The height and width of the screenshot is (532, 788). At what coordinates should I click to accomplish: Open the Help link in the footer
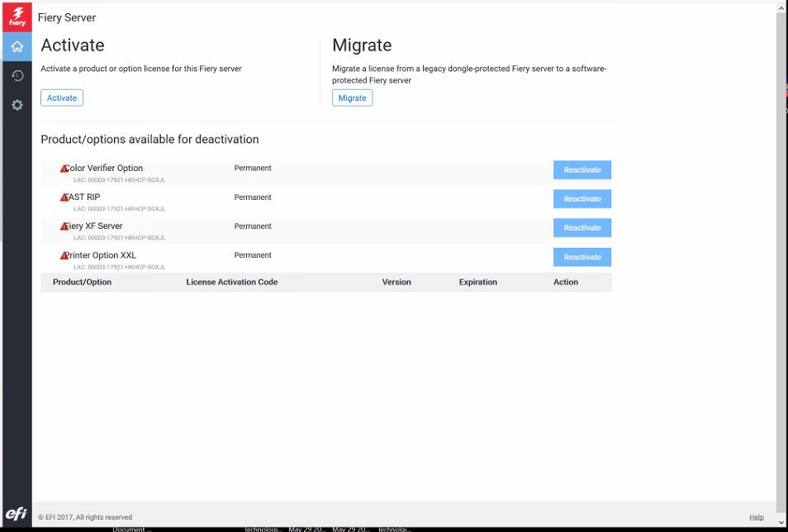point(756,517)
